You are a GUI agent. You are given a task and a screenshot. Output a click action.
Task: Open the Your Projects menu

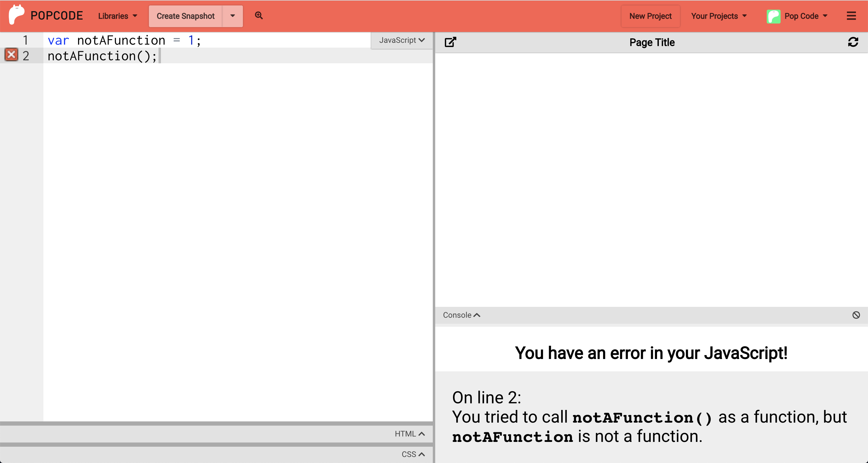click(x=719, y=16)
